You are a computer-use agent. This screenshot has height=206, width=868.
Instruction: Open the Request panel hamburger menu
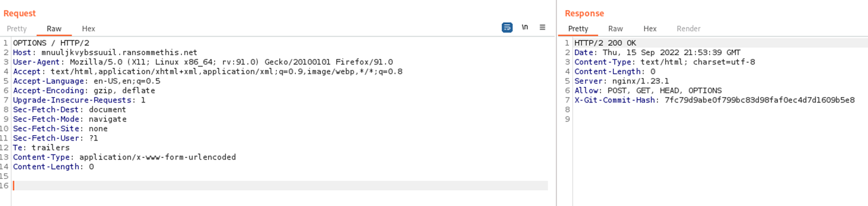[542, 28]
